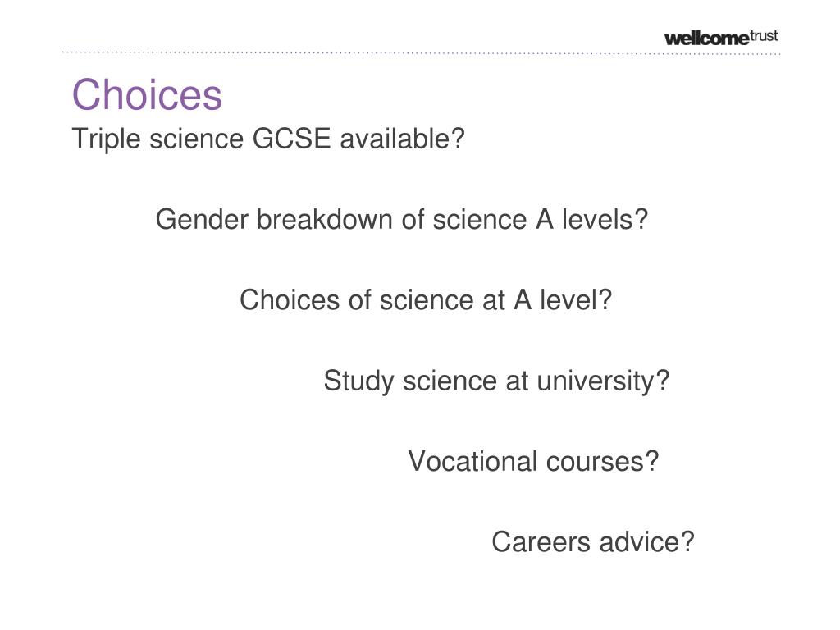Click the Wellcome Trust logo
Screen dimensions: 840x630
point(720,38)
